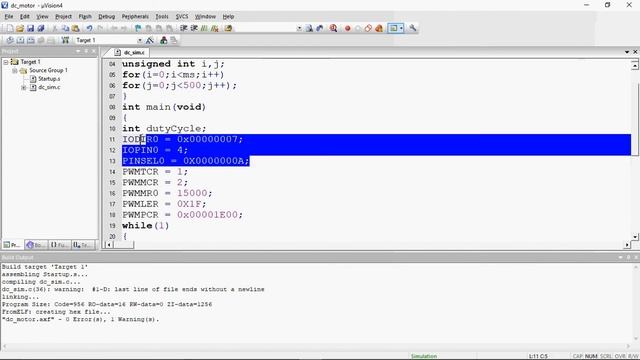Build target files icon
This screenshot has height=360, width=640.
(20, 40)
